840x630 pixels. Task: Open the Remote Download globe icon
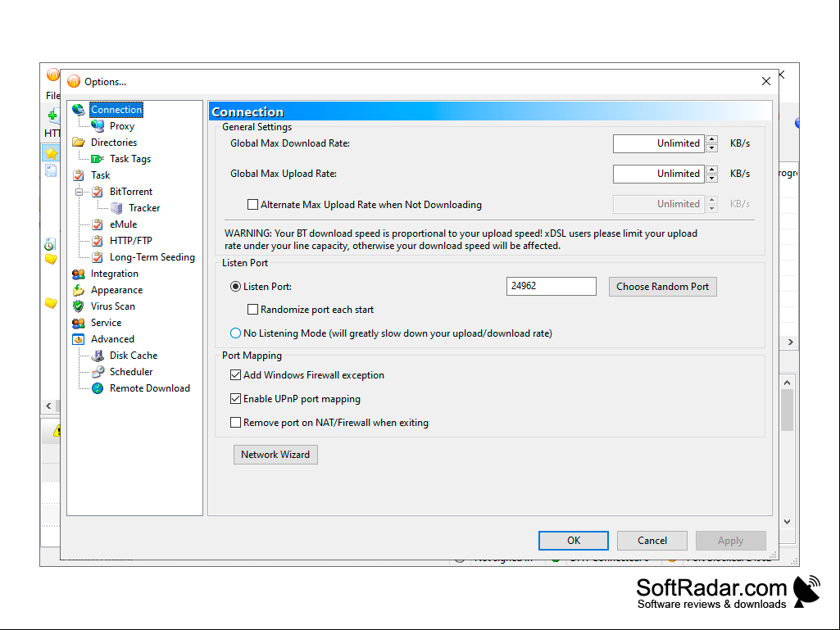click(98, 388)
